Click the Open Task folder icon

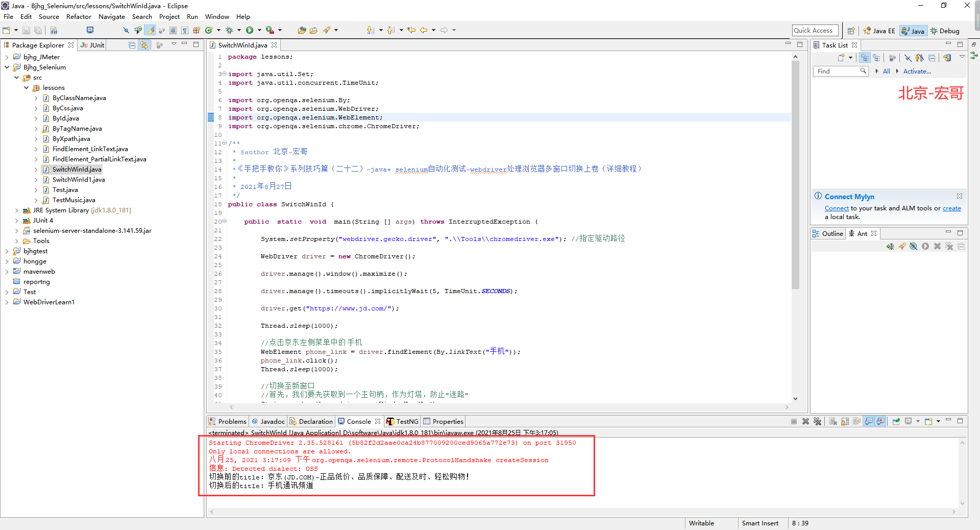click(313, 30)
